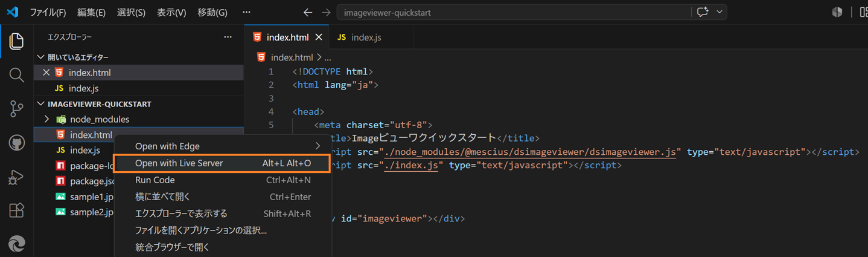868x257 pixels.
Task: Open the 編集(E) menu
Action: tap(91, 13)
